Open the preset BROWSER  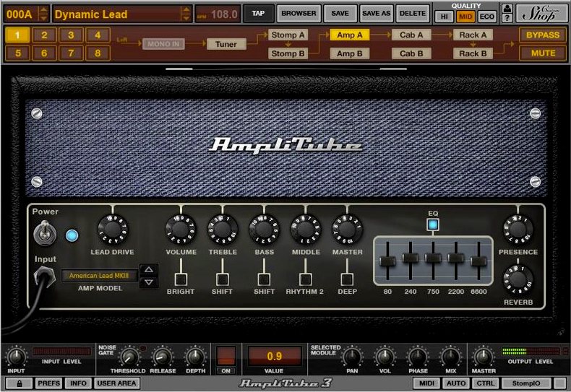click(x=299, y=14)
